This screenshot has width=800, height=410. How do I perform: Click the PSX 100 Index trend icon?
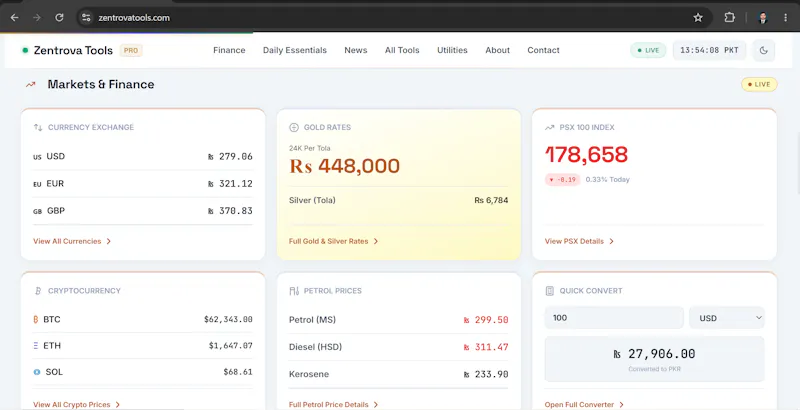(549, 127)
